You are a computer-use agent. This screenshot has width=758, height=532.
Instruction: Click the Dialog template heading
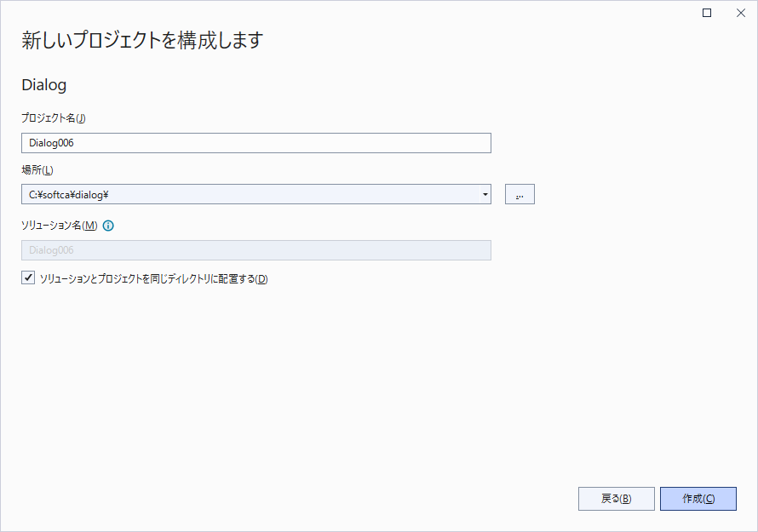(x=43, y=85)
